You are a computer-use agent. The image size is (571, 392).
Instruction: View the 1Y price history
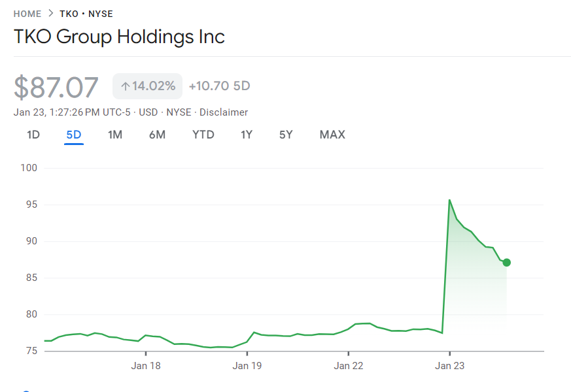coord(247,135)
